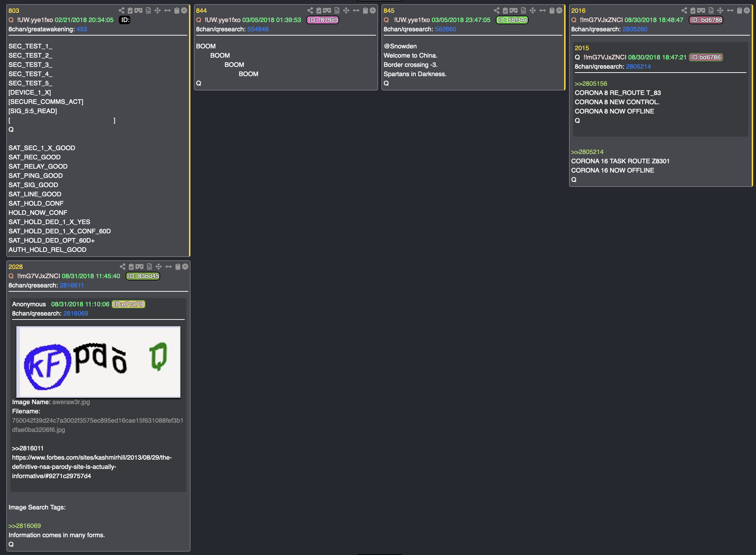Click the pink ID: f879d5 badge
The height and width of the screenshot is (555, 756).
pyautogui.click(x=323, y=20)
